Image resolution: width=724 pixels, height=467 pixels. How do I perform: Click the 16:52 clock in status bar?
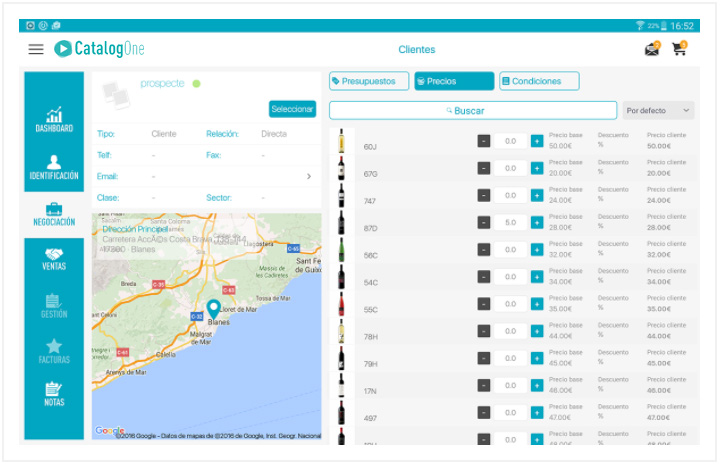tap(682, 26)
